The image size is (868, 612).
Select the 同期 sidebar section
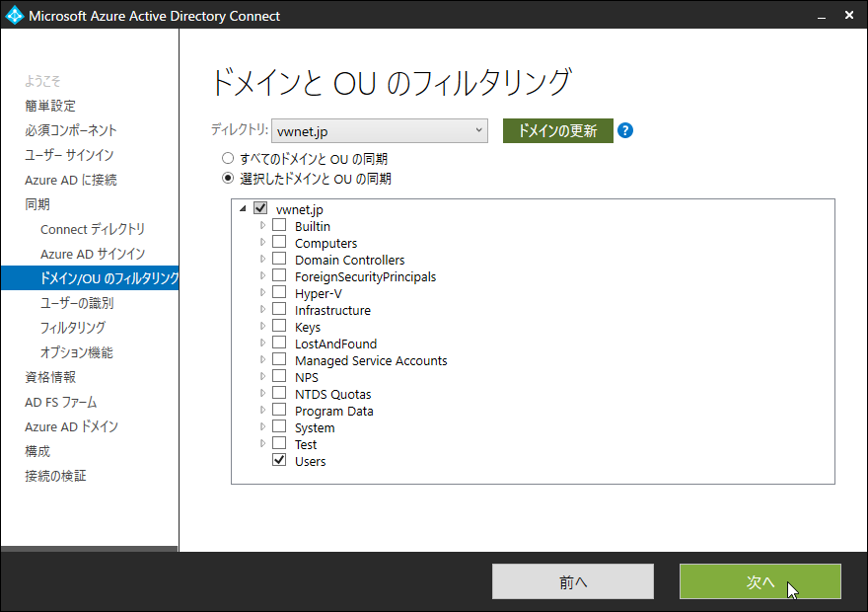(37, 204)
